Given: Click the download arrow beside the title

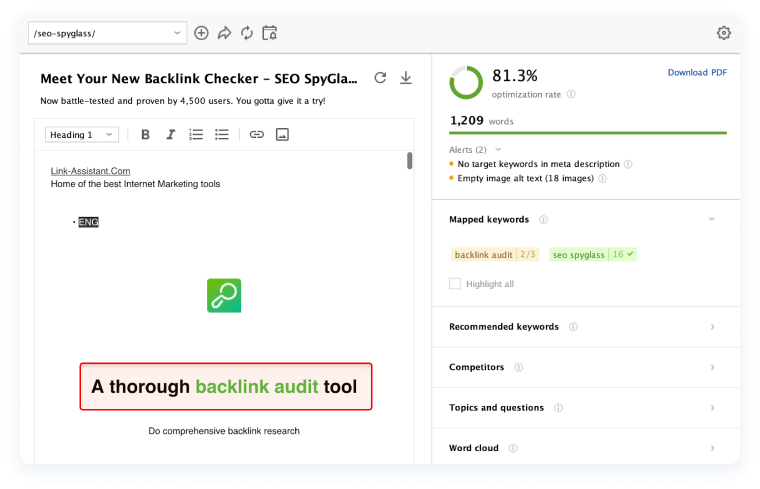Looking at the screenshot, I should (406, 78).
